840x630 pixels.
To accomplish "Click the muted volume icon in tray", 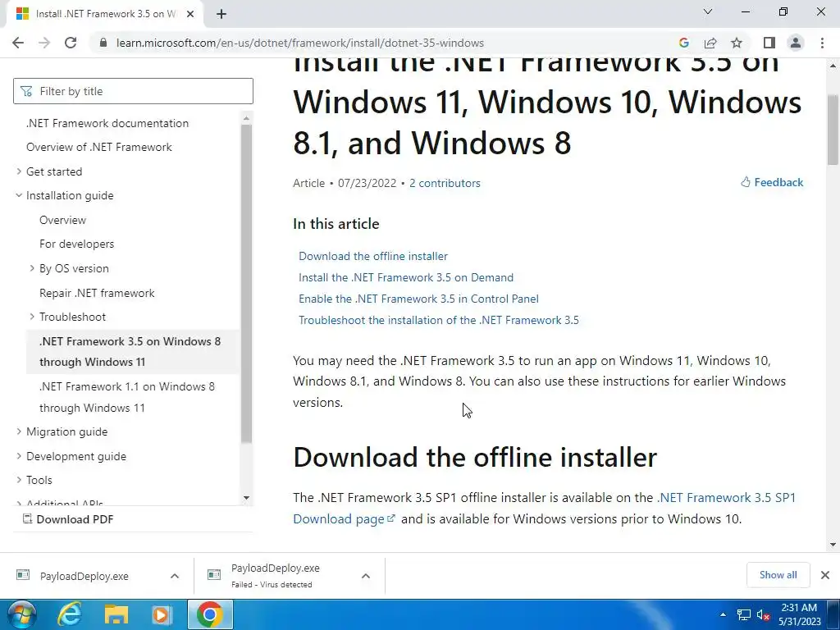I will 764,614.
